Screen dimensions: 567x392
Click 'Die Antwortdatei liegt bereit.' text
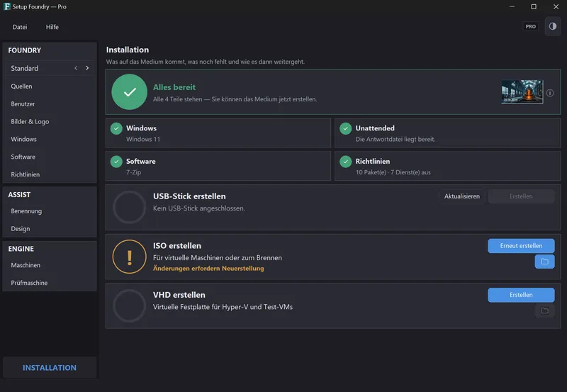point(395,139)
